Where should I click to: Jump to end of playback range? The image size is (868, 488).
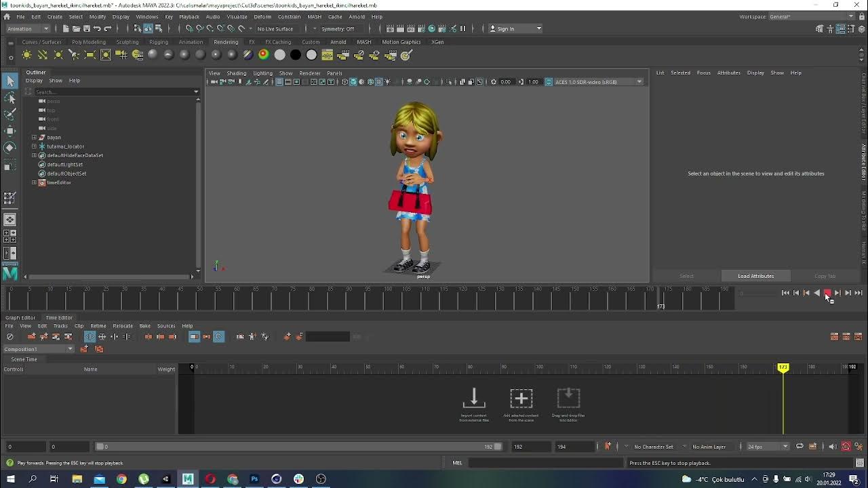tap(859, 293)
